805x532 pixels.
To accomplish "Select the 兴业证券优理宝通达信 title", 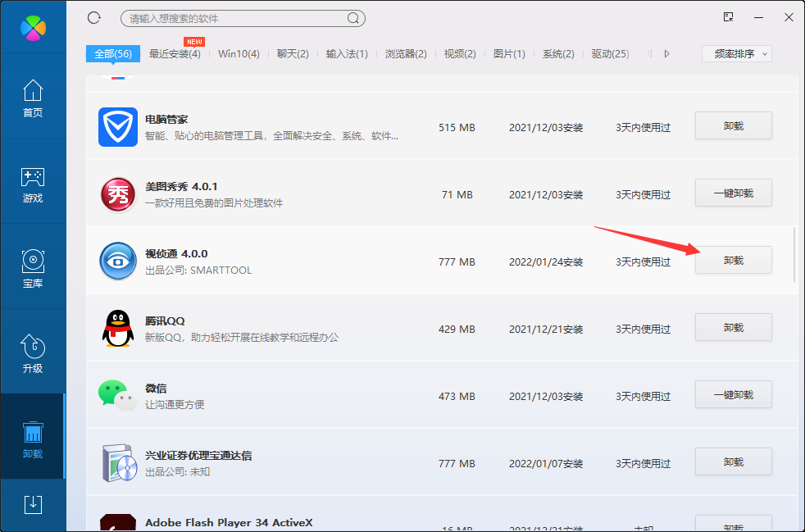I will coord(198,456).
